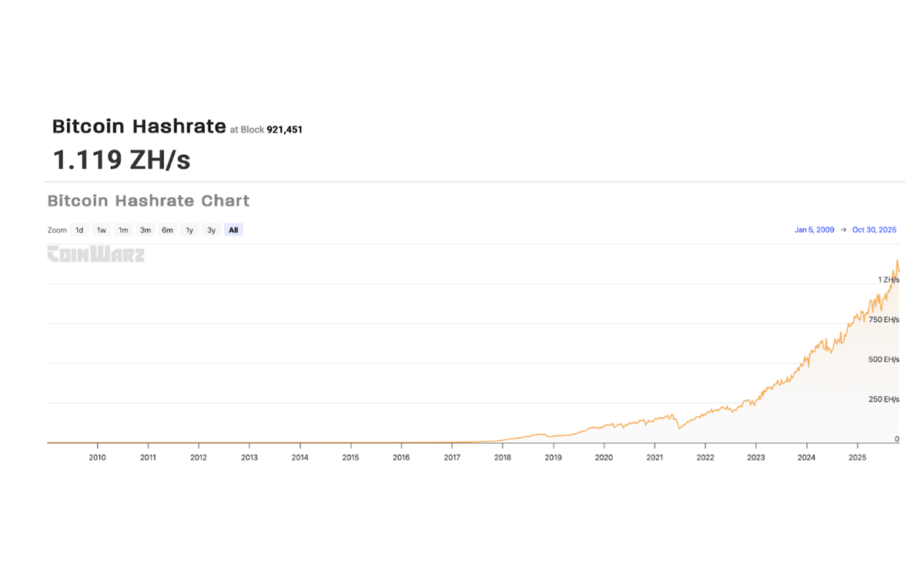This screenshot has height=578, width=924.
Task: Select the 1w zoom preset
Action: 101,230
